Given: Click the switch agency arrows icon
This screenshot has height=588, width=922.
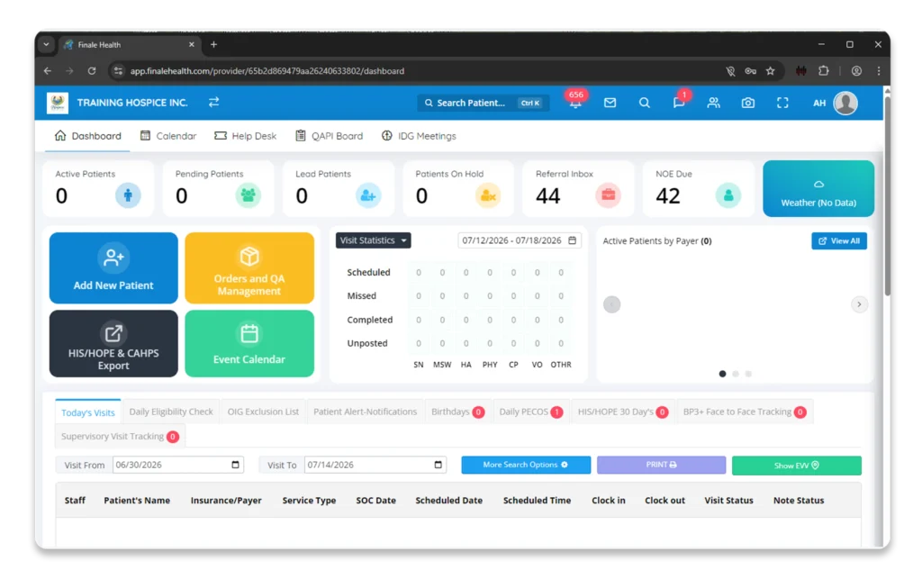Looking at the screenshot, I should [214, 103].
